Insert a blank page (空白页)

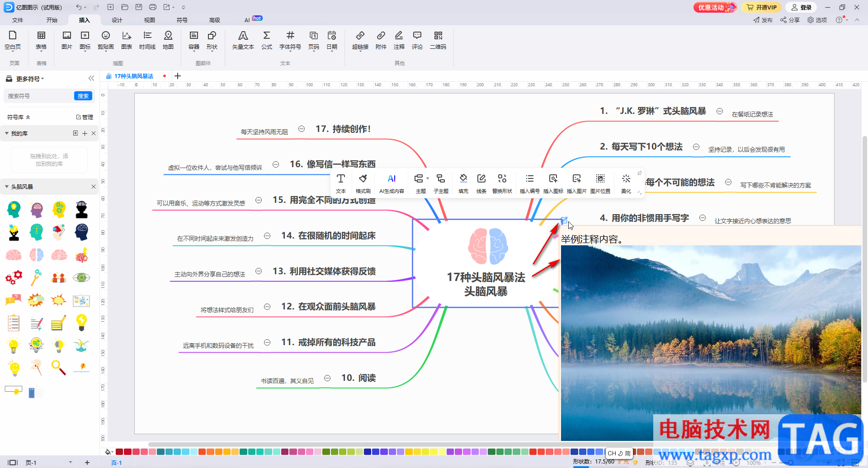click(x=13, y=40)
